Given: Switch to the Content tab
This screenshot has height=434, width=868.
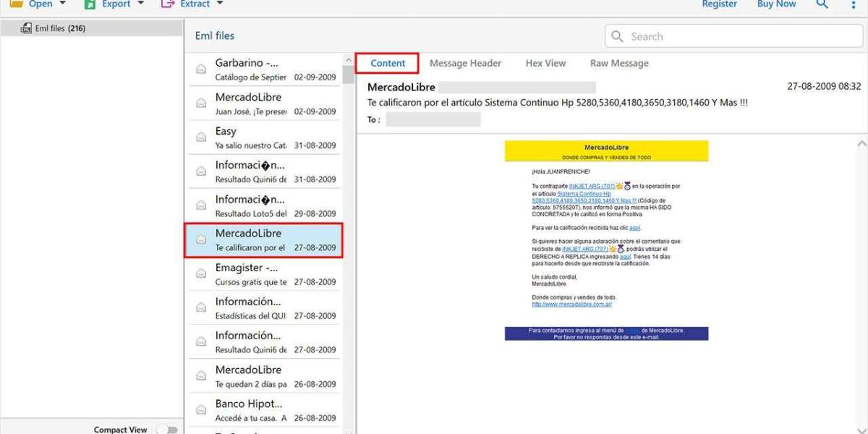Looking at the screenshot, I should point(388,63).
